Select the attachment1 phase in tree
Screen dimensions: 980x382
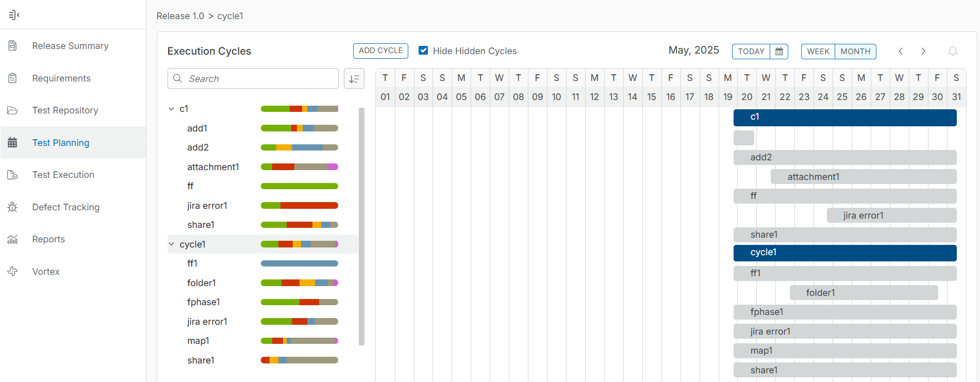(213, 167)
